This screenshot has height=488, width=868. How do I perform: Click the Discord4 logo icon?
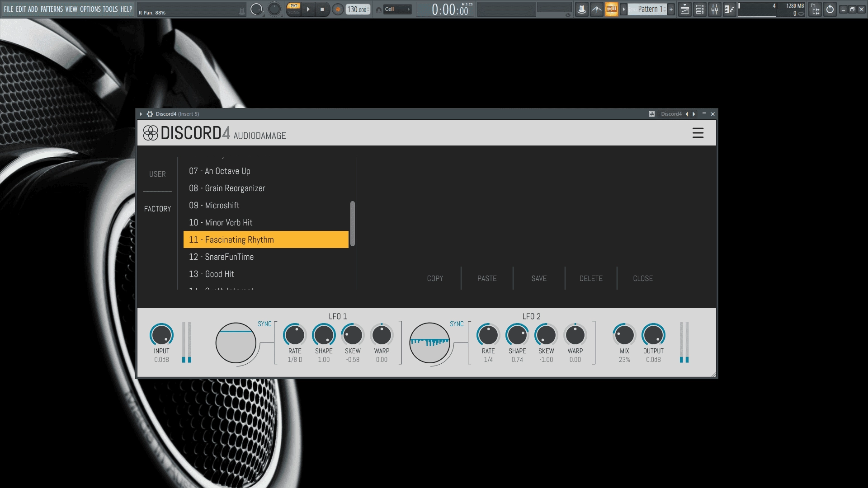point(151,133)
